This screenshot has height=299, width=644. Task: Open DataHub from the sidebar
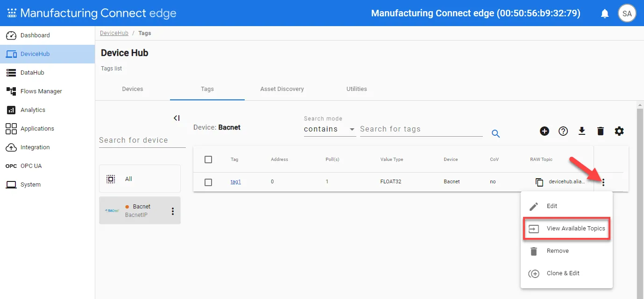pos(47,73)
